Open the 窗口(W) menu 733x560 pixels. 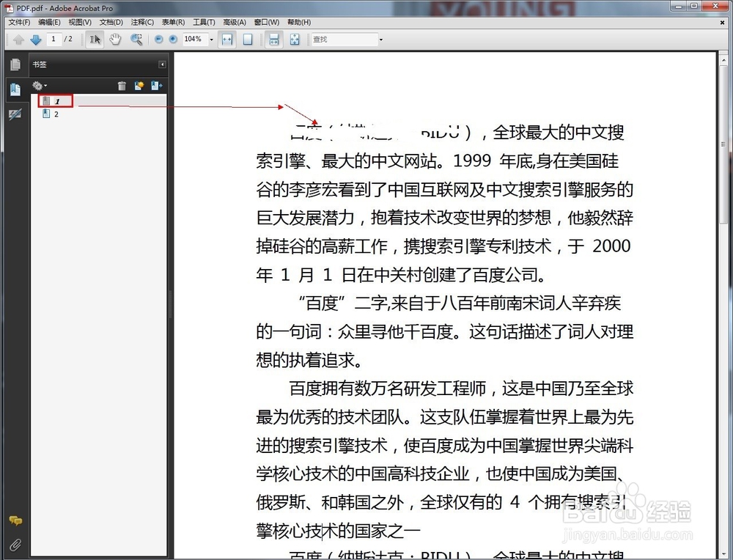coord(267,22)
